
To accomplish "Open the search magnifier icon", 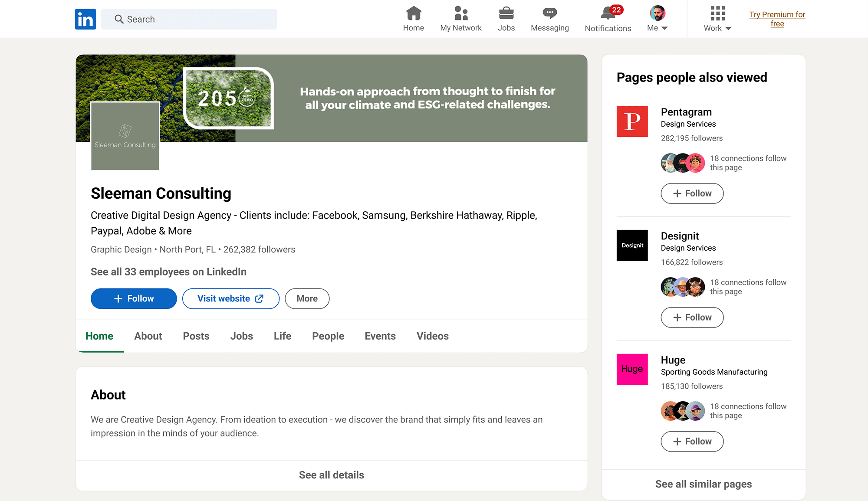I will [118, 19].
